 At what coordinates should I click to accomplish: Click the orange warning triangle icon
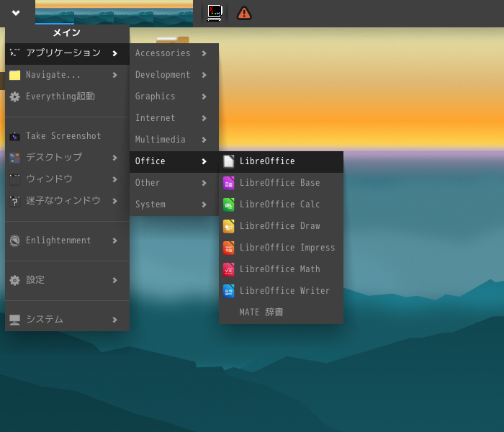coord(244,14)
